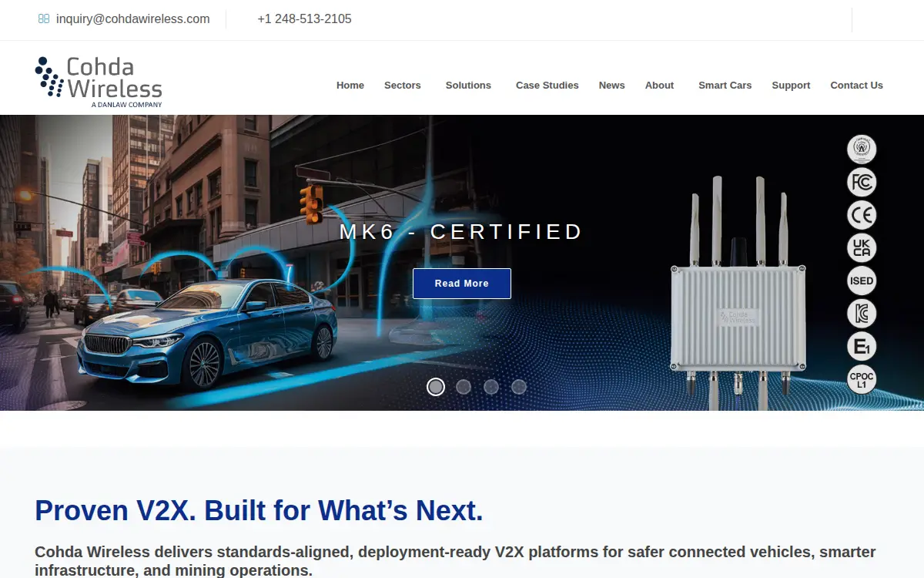Jump to the third carousel slide dot
The height and width of the screenshot is (578, 924).
(x=491, y=387)
